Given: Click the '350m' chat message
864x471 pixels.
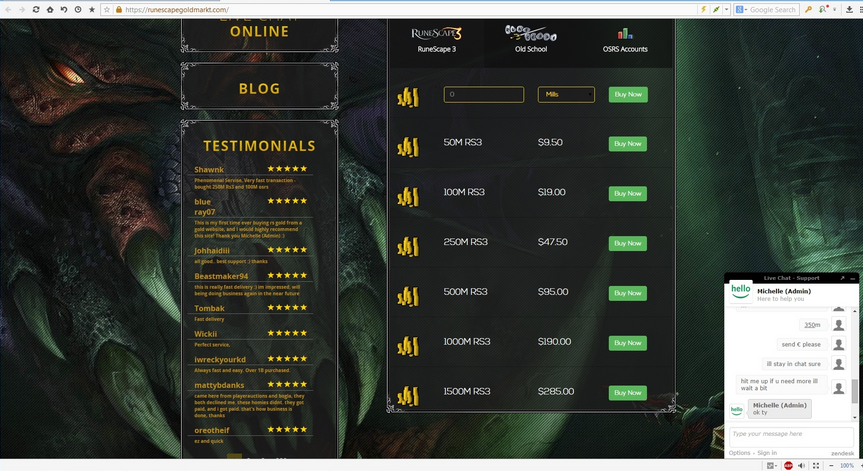Looking at the screenshot, I should (812, 325).
